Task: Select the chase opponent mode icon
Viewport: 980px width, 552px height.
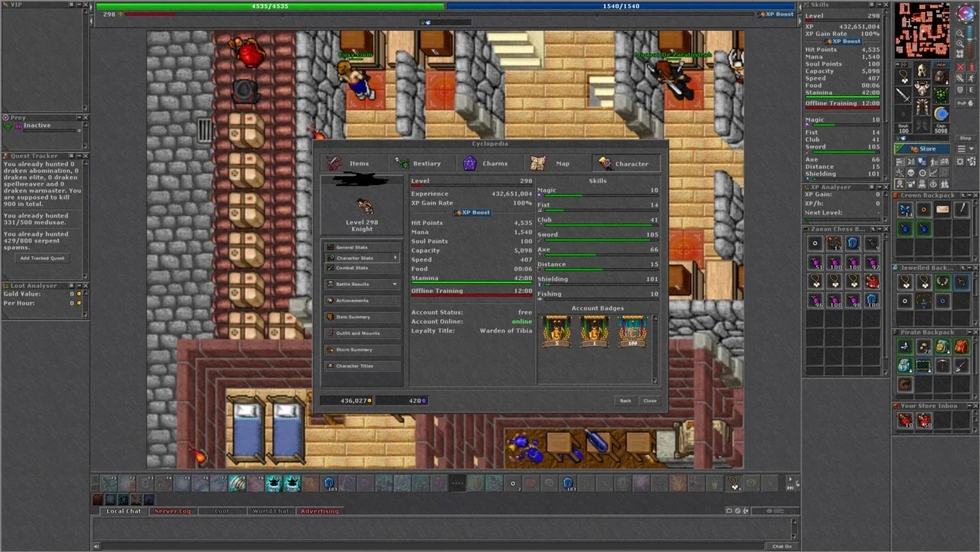Action: coord(972,78)
